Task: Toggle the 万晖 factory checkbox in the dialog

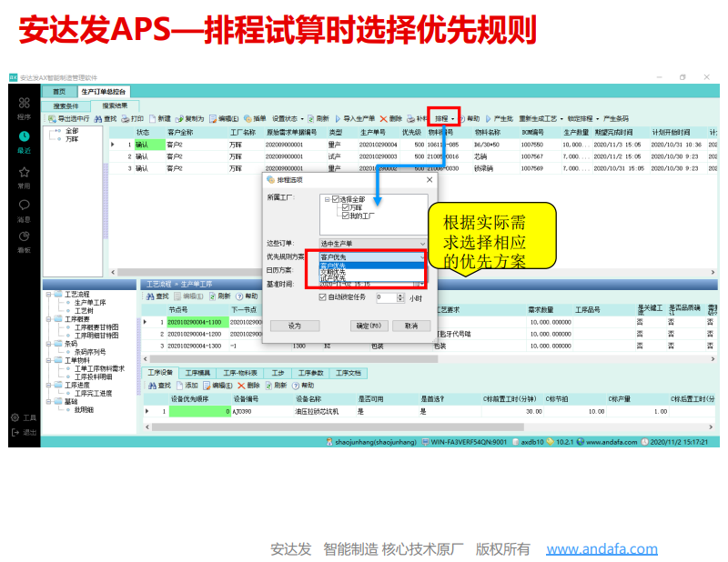Action: pyautogui.click(x=346, y=207)
